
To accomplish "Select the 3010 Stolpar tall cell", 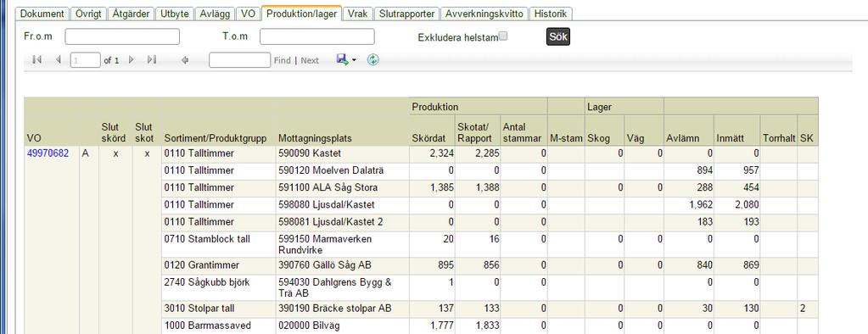I will tap(219, 309).
